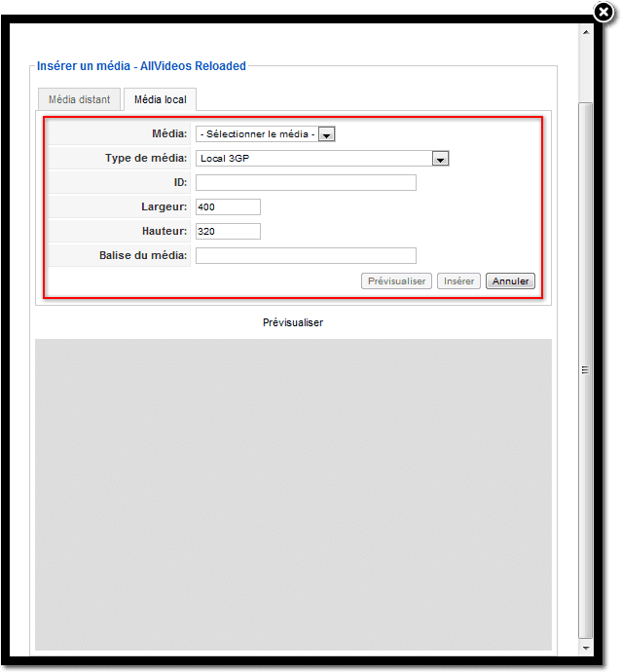Click the 'Hauteur:' label
The width and height of the screenshot is (621, 672).
[164, 232]
